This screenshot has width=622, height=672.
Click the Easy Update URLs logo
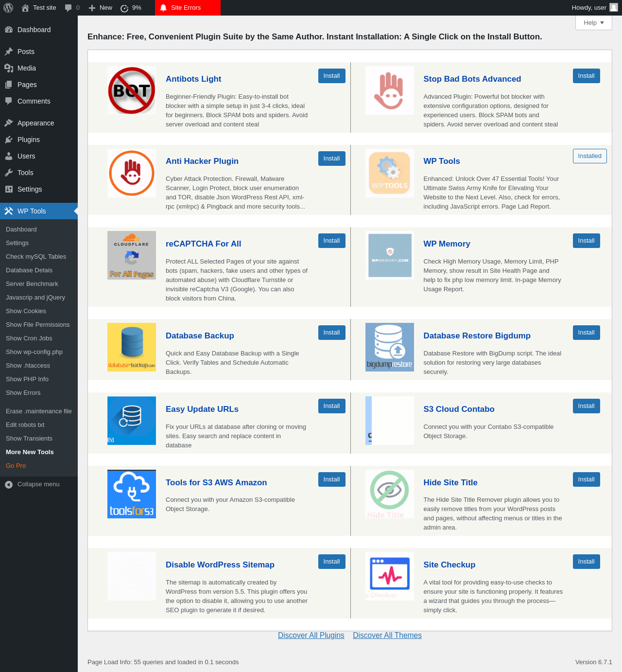point(132,421)
